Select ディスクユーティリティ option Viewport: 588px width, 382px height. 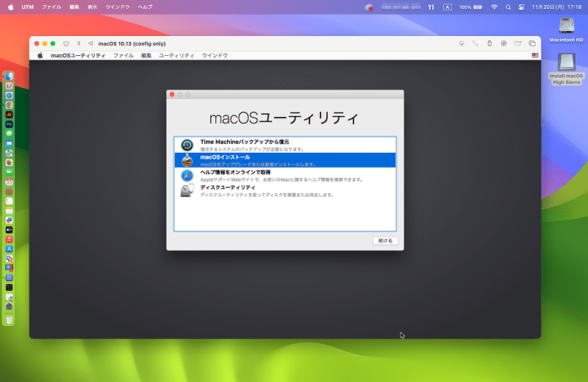pos(285,190)
